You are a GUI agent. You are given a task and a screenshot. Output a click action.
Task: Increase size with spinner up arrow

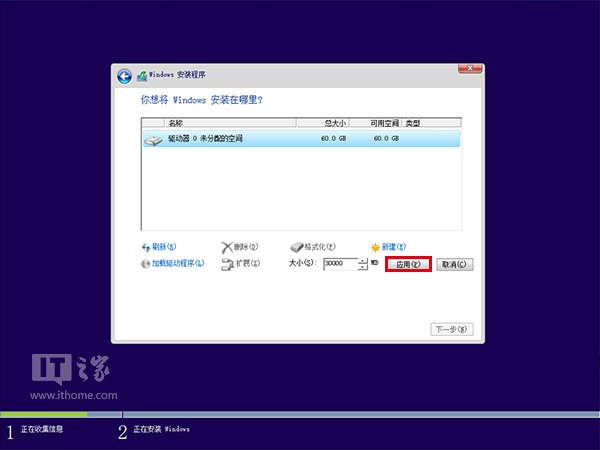pyautogui.click(x=363, y=261)
